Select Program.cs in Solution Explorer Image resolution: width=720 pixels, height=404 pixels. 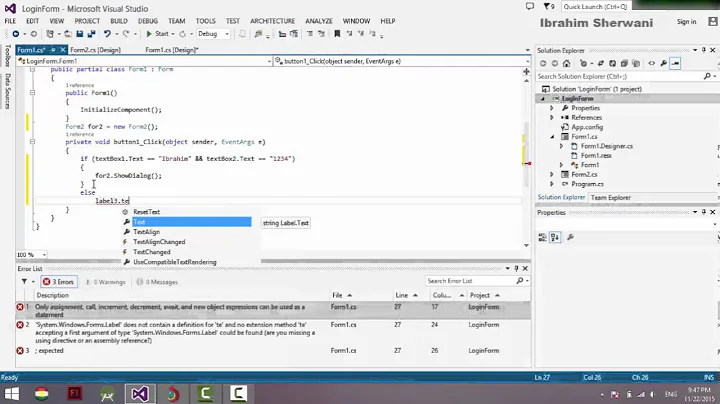tap(587, 184)
